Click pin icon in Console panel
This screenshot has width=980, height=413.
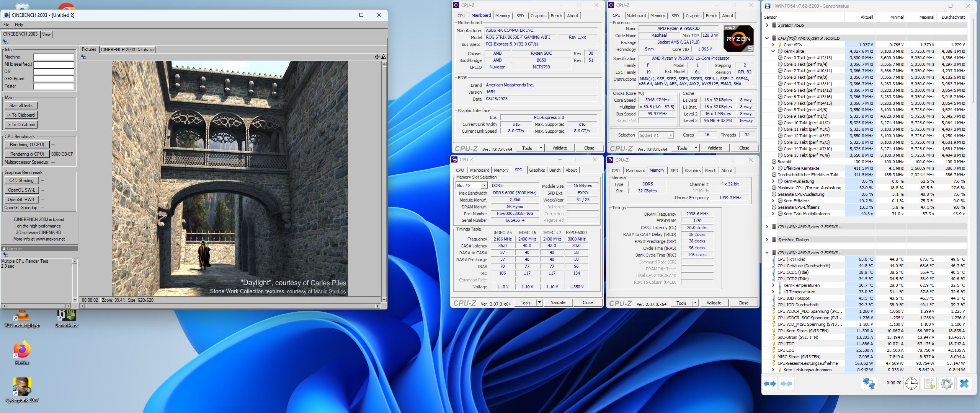tap(5, 254)
